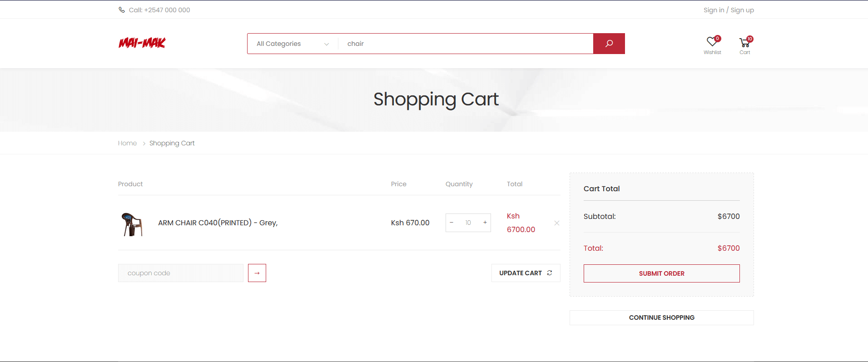Click Sign up link
Screen dimensions: 868x362
click(742, 10)
